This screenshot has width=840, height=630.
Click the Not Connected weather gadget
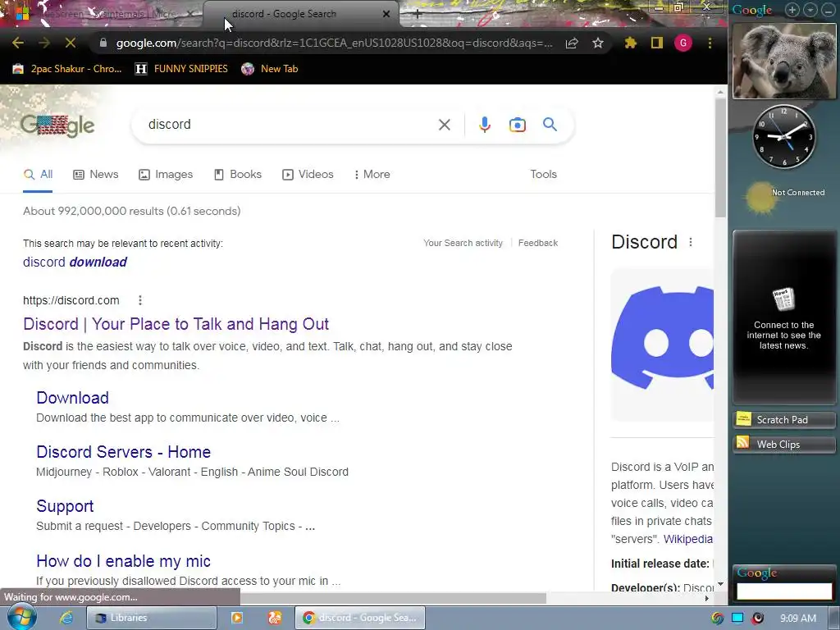click(x=784, y=196)
